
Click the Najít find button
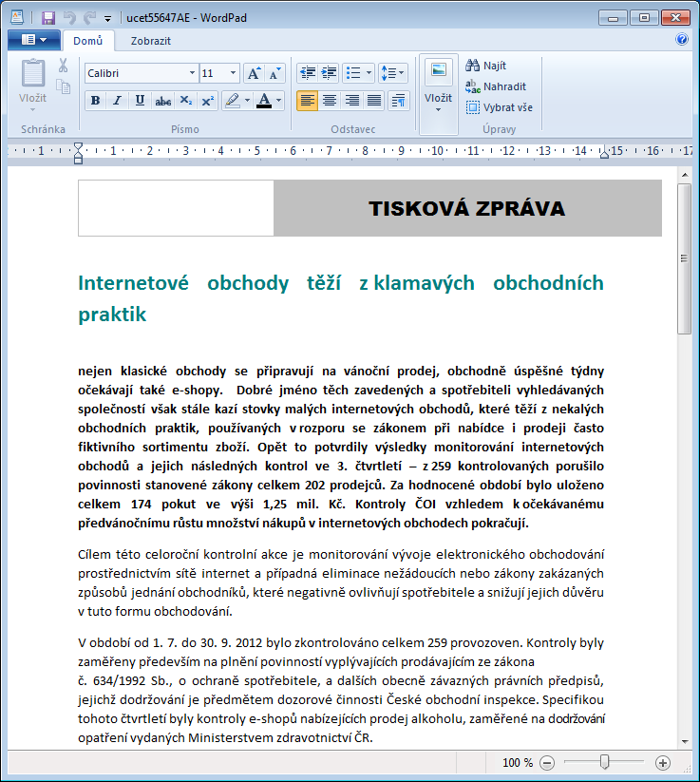point(485,66)
